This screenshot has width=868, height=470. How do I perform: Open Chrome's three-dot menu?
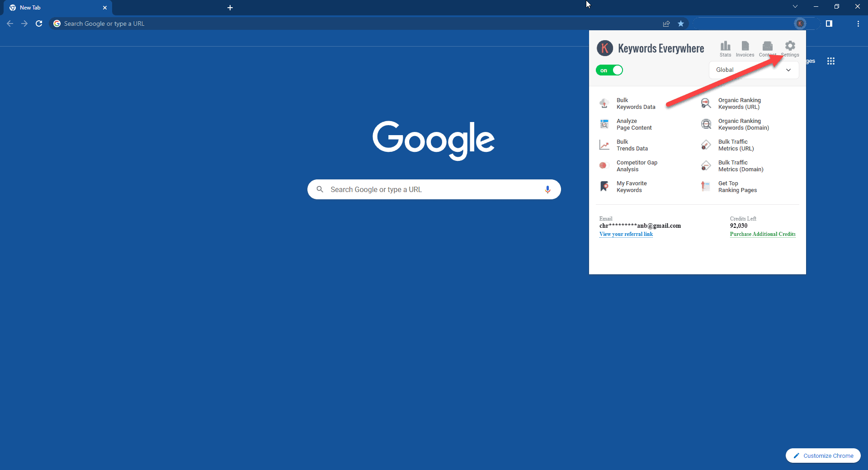click(858, 23)
